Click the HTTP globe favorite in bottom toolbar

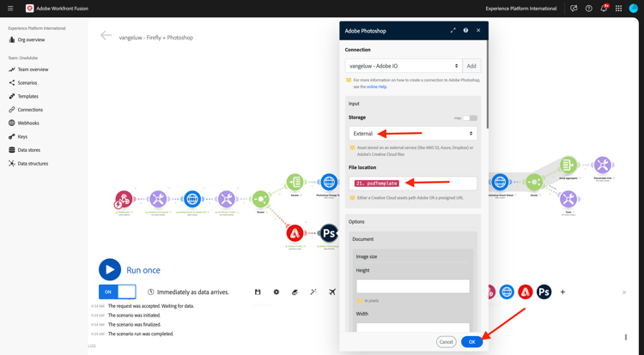[x=507, y=292]
